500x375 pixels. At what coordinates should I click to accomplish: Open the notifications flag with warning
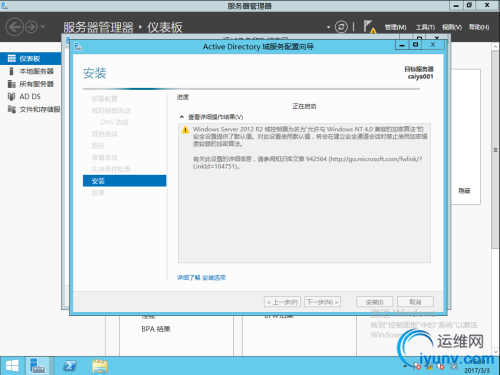[x=369, y=26]
